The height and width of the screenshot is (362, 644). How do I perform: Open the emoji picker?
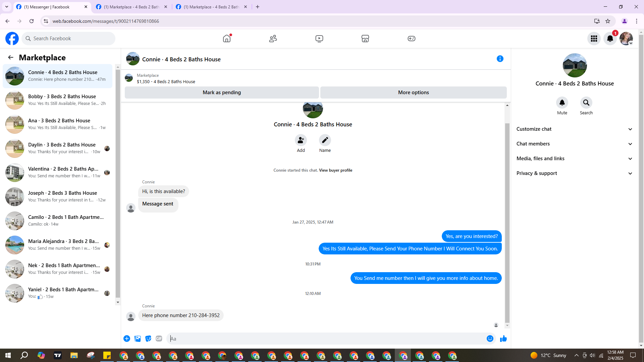[490, 339]
